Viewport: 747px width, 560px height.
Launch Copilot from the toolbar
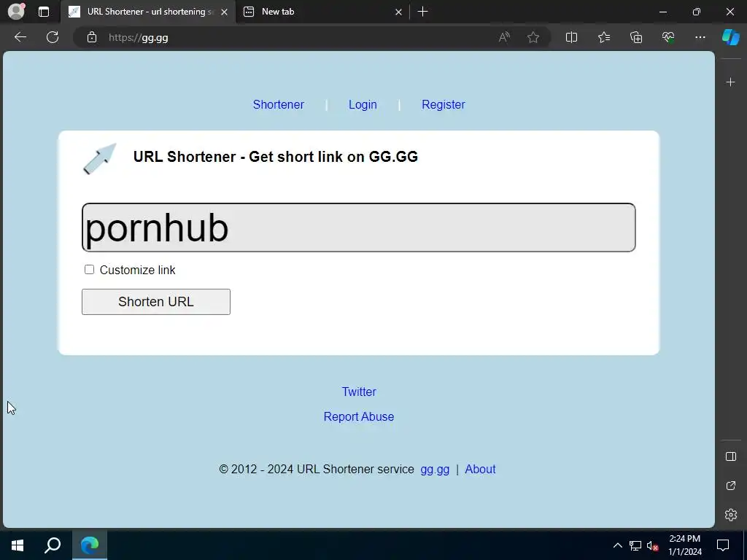click(730, 37)
